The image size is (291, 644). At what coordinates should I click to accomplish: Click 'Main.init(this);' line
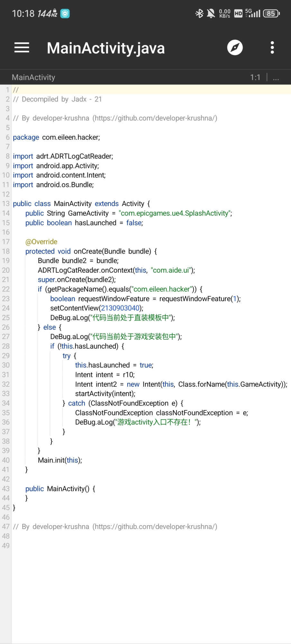(60, 460)
